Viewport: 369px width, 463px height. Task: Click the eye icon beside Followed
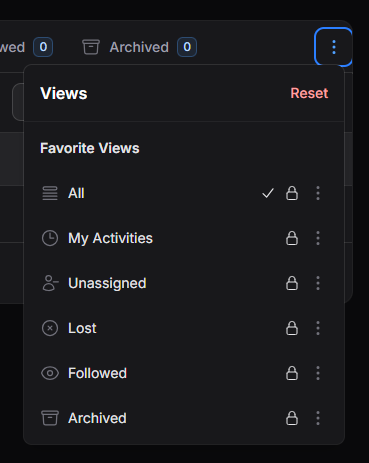pos(50,373)
